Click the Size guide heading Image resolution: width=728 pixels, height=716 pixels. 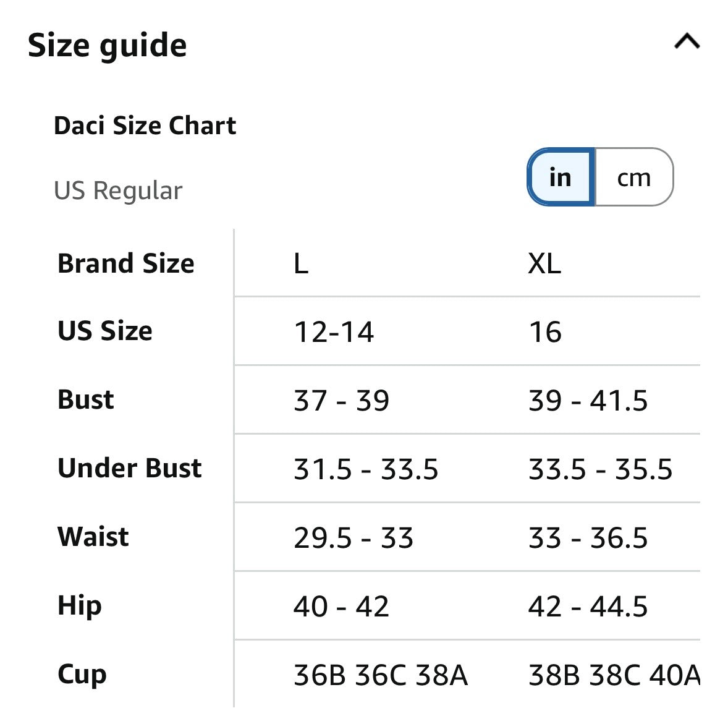pos(108,46)
